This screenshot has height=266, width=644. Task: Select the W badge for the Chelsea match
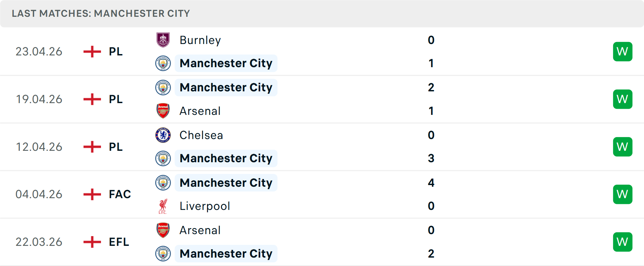tap(623, 146)
